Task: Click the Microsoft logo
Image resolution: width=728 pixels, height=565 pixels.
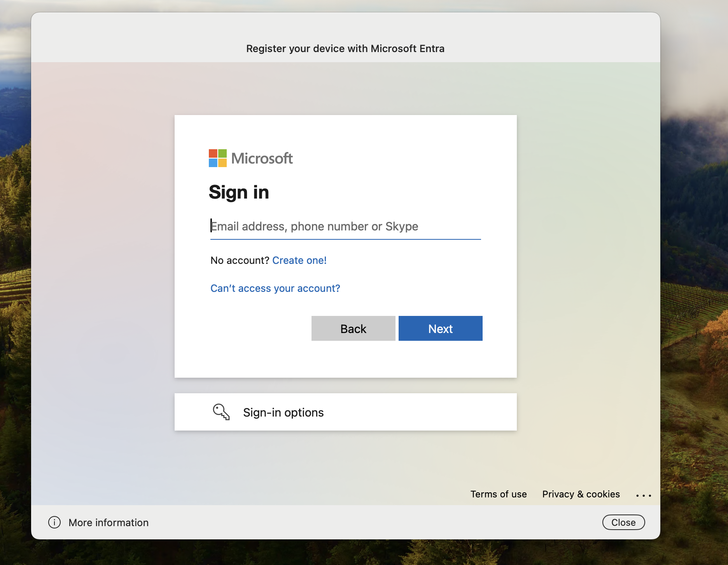Action: point(250,158)
